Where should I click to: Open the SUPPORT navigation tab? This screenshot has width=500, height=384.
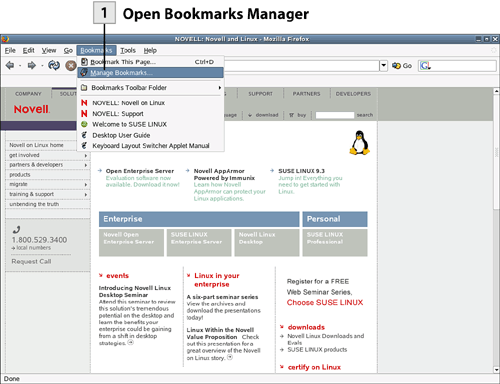tap(260, 94)
